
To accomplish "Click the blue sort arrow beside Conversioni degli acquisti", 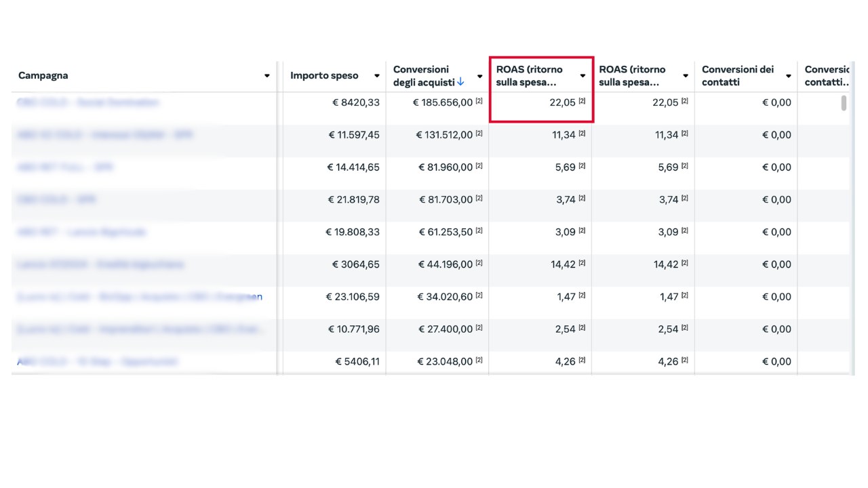I will click(x=460, y=82).
